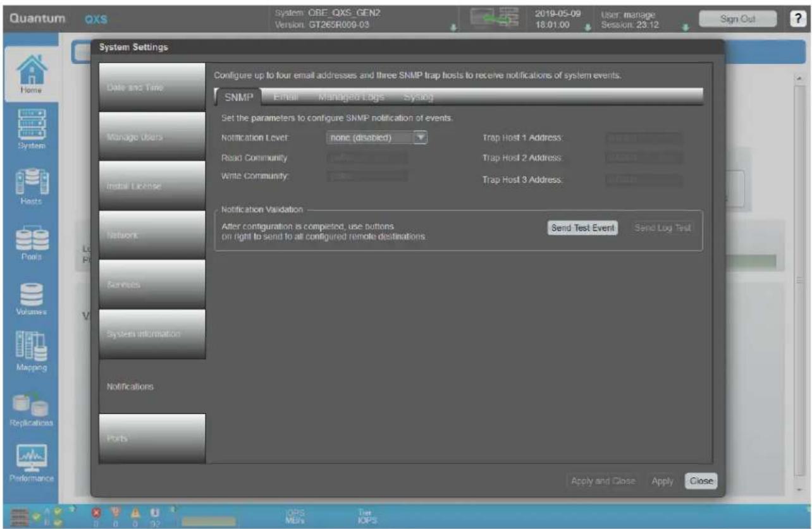Click the main page vertical scrollbar
The width and height of the screenshot is (812, 529).
pyautogui.click(x=799, y=282)
